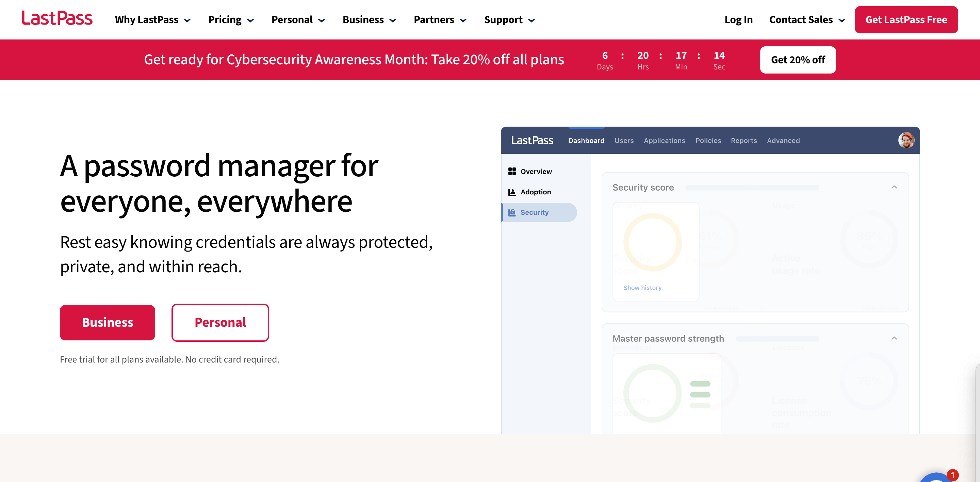Select the Users tab in preview
Viewport: 980px width, 482px height.
coord(624,141)
